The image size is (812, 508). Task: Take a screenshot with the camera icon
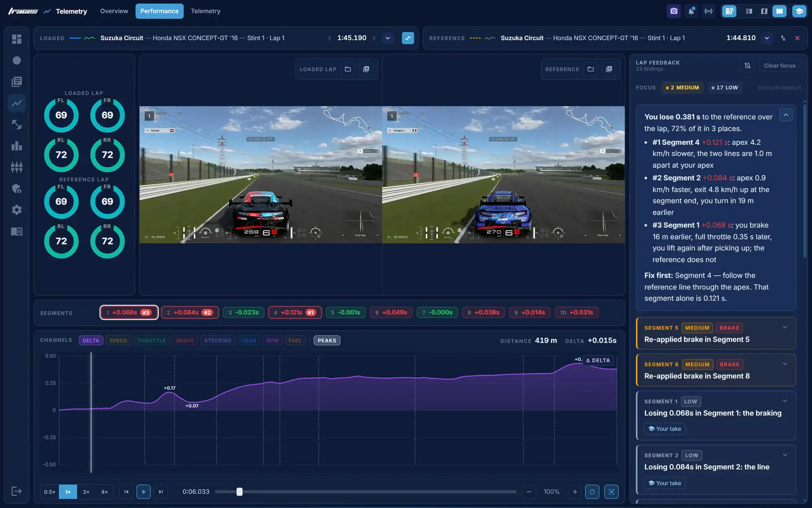[674, 11]
